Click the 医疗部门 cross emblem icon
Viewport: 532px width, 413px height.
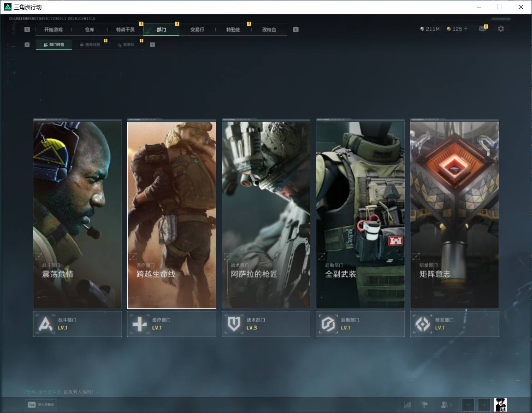140,324
